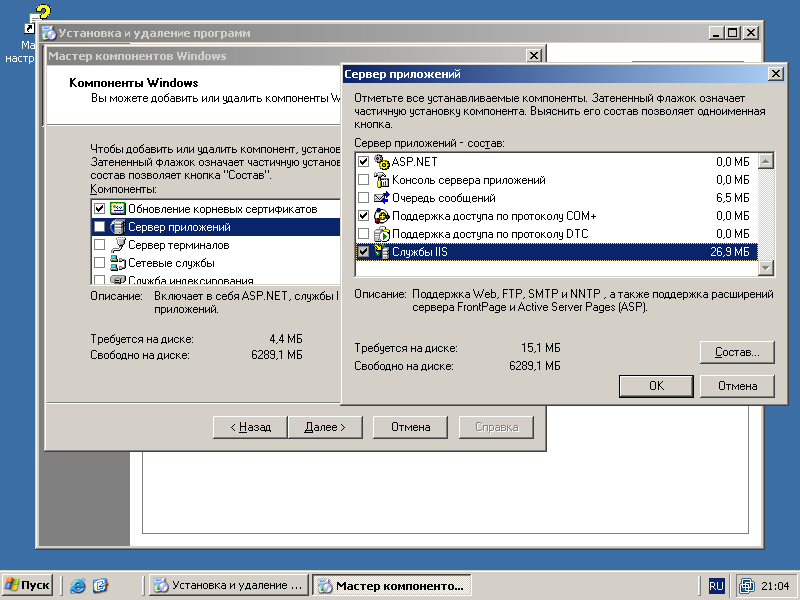Maximize the Установка и удаление программ window
This screenshot has height=600, width=800.
click(733, 33)
